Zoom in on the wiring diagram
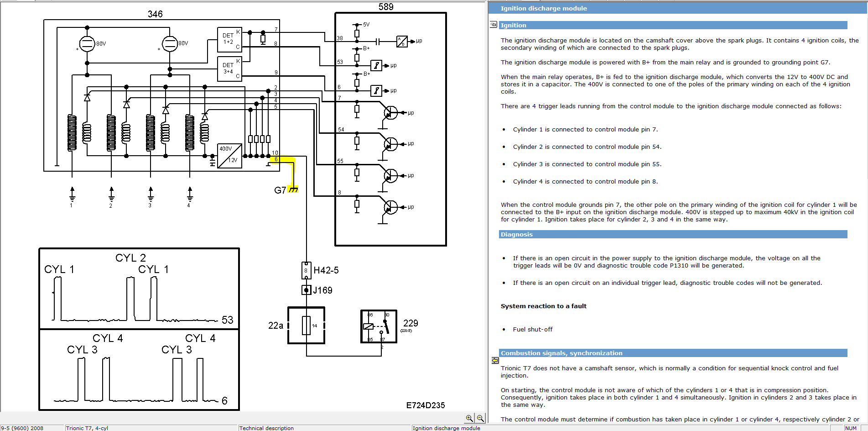 pyautogui.click(x=469, y=418)
